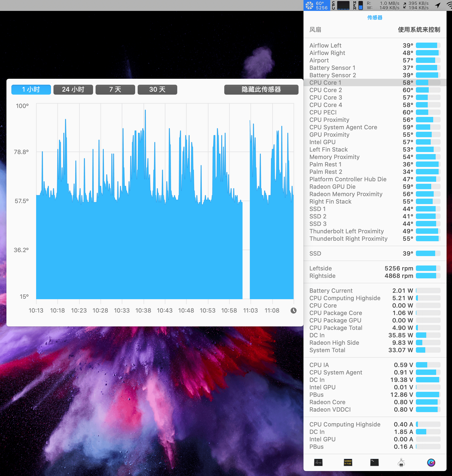The width and height of the screenshot is (452, 476).
Task: Select the Left Fin Stack row
Action: [375, 149]
